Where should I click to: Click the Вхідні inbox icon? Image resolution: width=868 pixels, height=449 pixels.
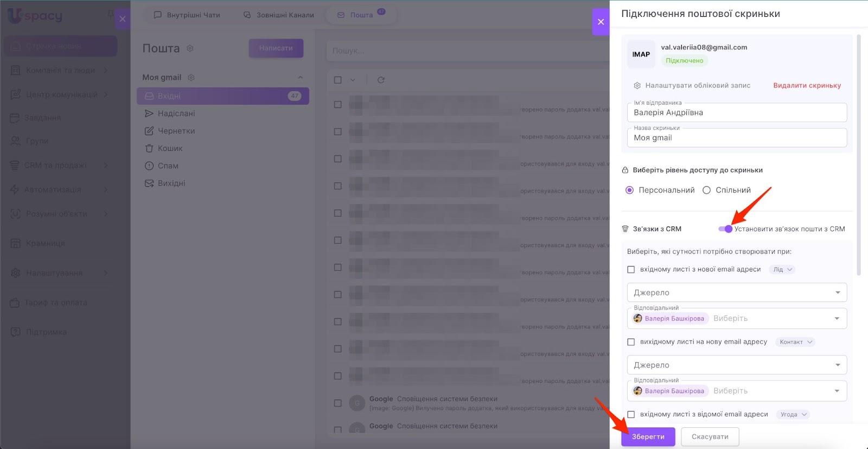149,96
